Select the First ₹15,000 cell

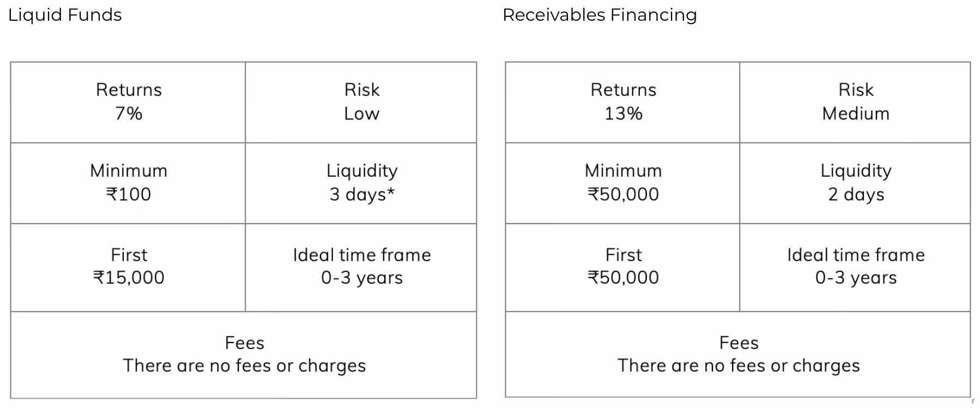[128, 267]
